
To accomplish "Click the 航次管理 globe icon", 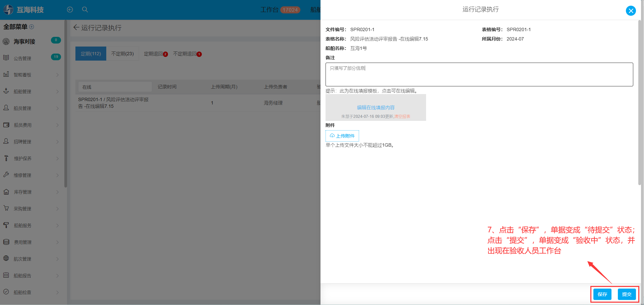I will click(x=6, y=258).
